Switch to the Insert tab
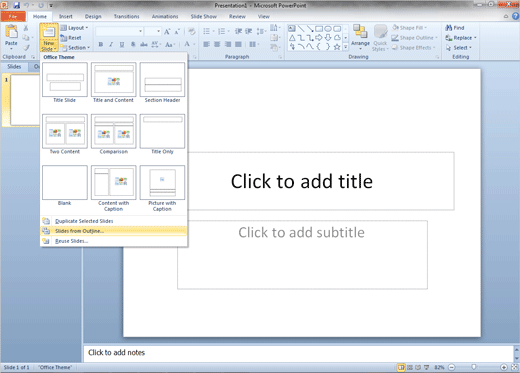The height and width of the screenshot is (373, 520). tap(66, 16)
